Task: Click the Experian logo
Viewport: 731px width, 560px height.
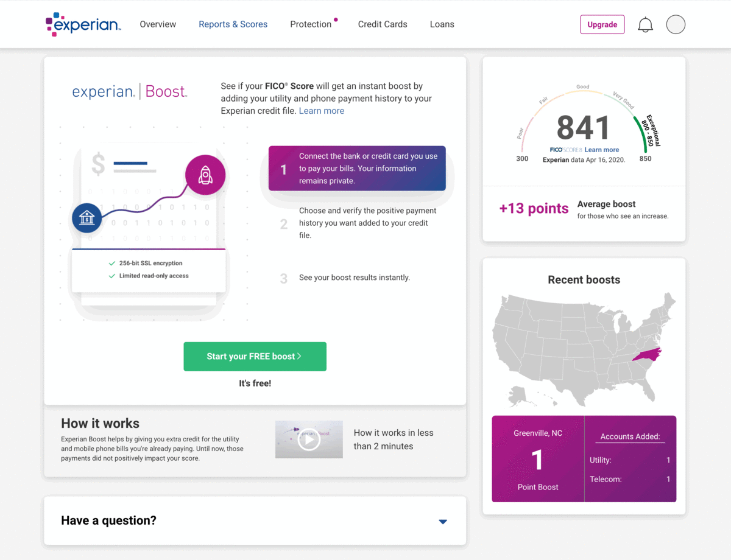Action: pos(83,24)
